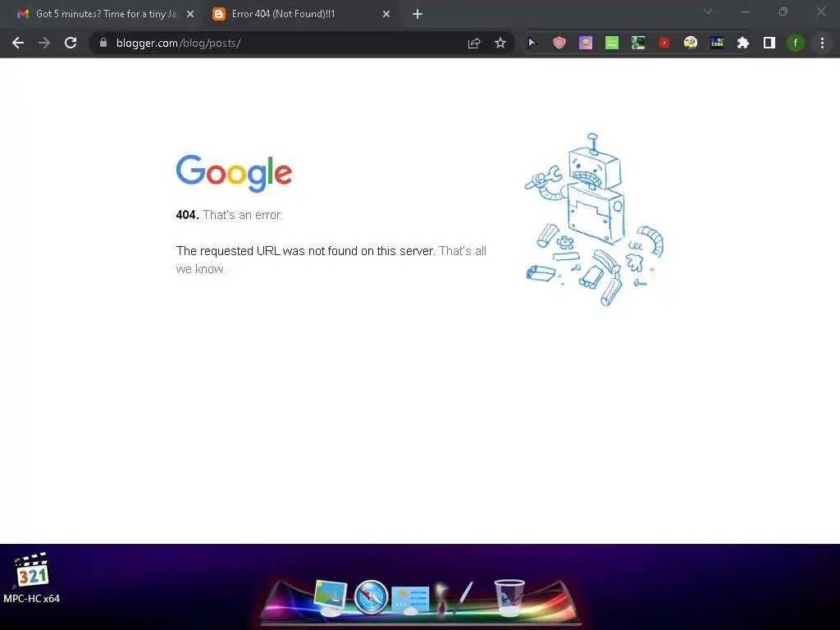Open the Extensions puzzle piece menu
840x630 pixels.
[743, 43]
